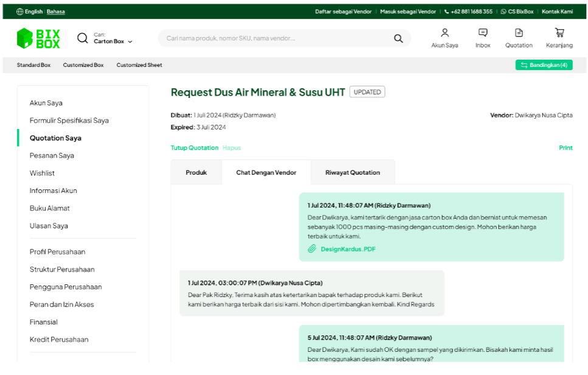Click the paperclip attachment icon
The height and width of the screenshot is (375, 588).
312,249
